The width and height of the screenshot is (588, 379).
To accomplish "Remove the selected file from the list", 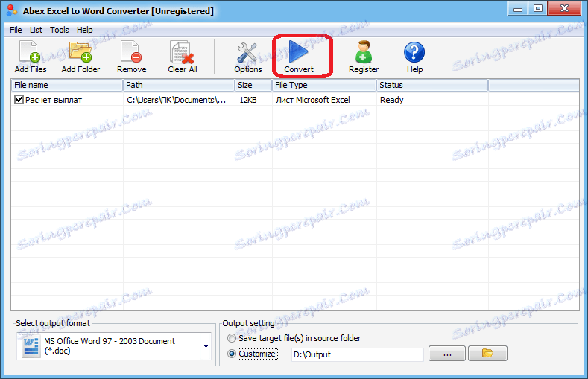I will click(x=131, y=57).
